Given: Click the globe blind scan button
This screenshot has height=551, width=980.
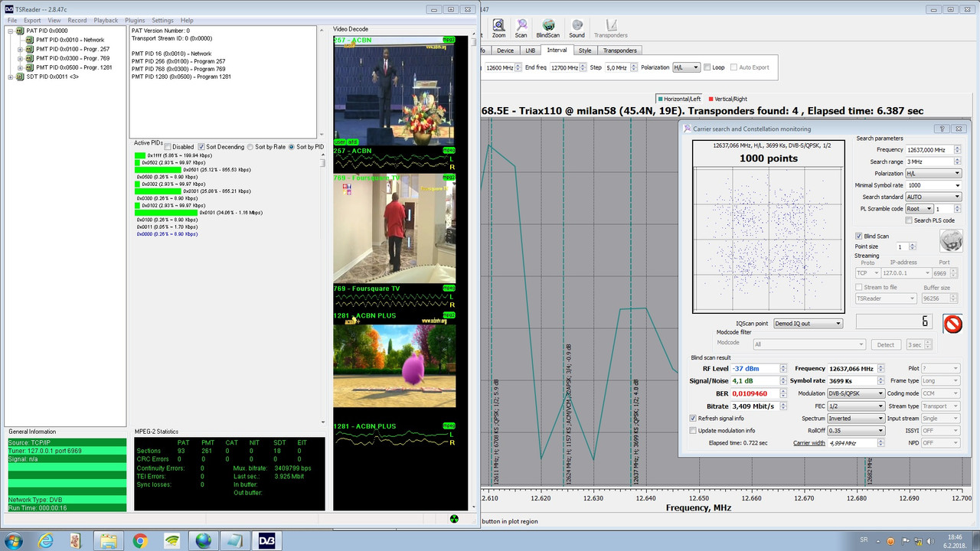Looking at the screenshot, I should point(950,241).
